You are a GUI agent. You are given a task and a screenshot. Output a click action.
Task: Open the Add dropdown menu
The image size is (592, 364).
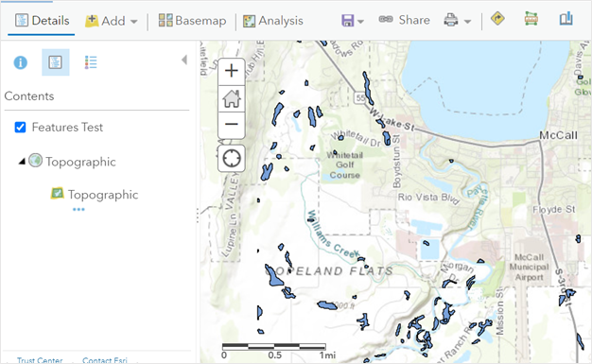coord(111,21)
